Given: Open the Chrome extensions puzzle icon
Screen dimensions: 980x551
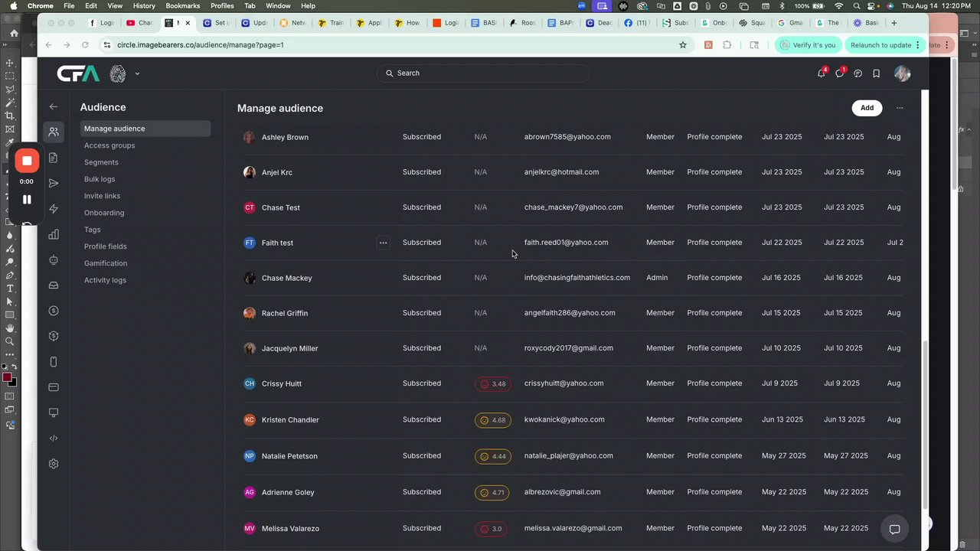Looking at the screenshot, I should [727, 45].
